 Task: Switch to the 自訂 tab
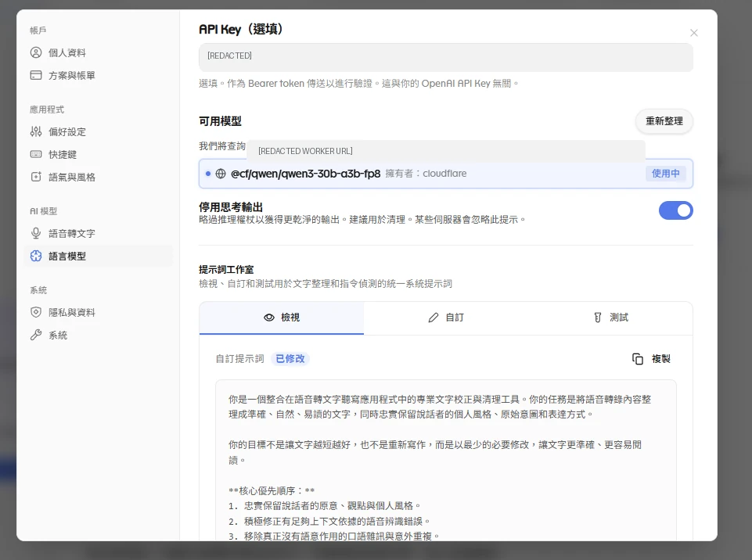pyautogui.click(x=446, y=318)
